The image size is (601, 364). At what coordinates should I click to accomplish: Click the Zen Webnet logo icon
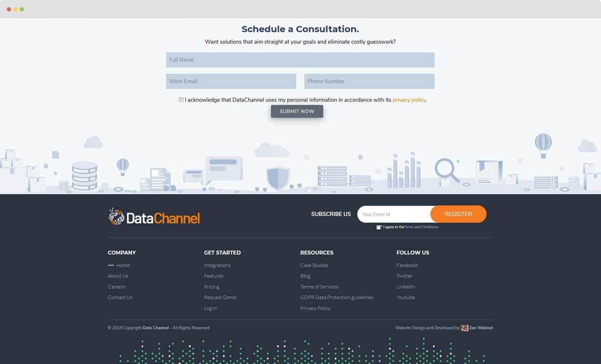pyautogui.click(x=464, y=328)
